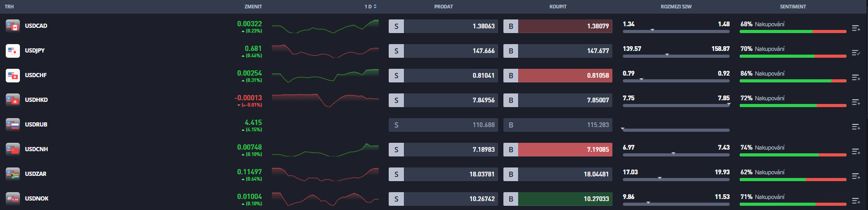
Task: Click the USDCHF currency pair flag icon
Action: (x=13, y=76)
